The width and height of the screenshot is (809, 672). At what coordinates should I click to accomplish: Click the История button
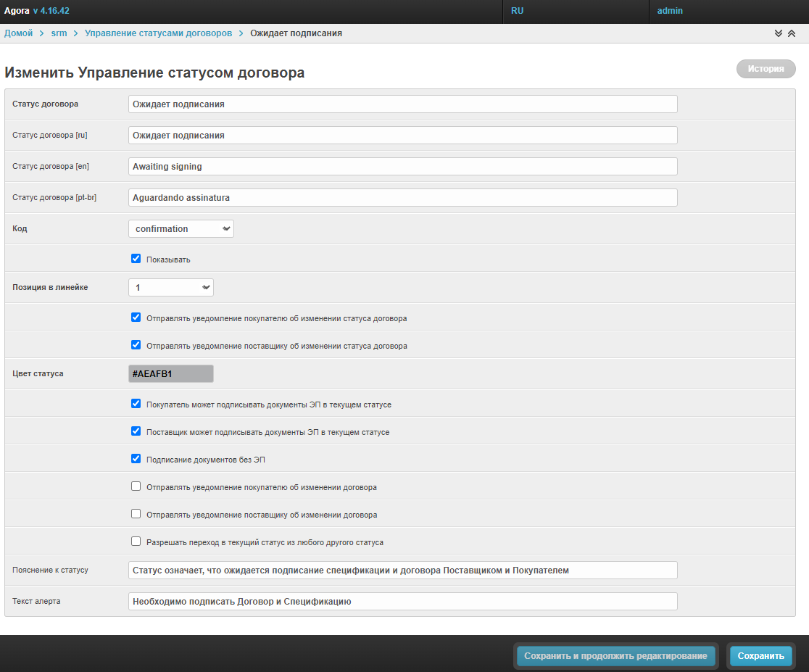click(766, 69)
